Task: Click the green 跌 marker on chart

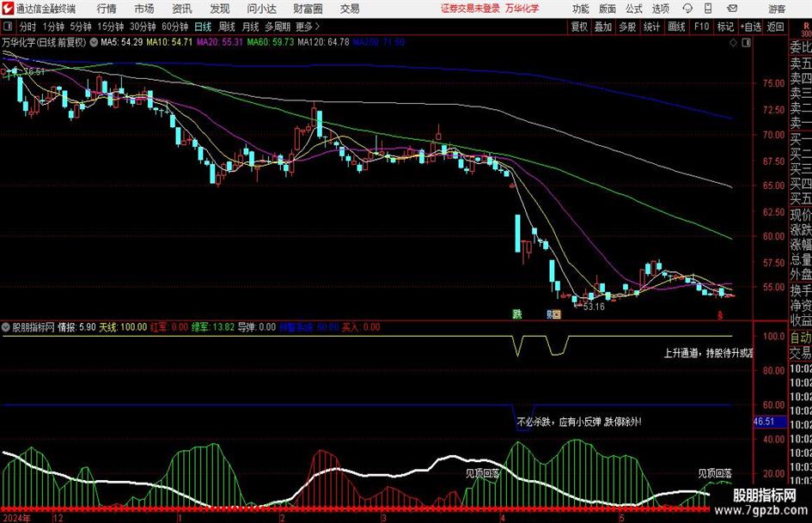Action: (516, 313)
